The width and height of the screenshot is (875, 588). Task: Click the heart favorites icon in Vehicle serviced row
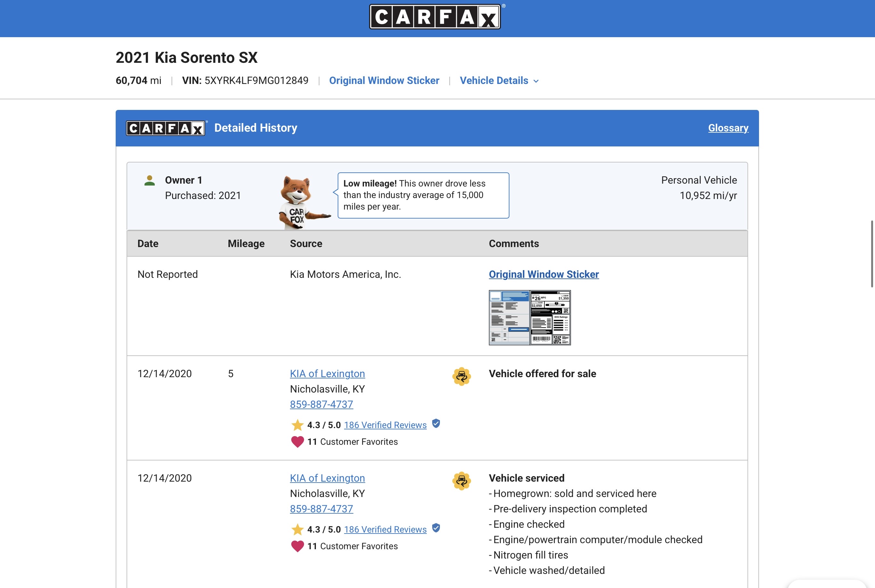297,546
